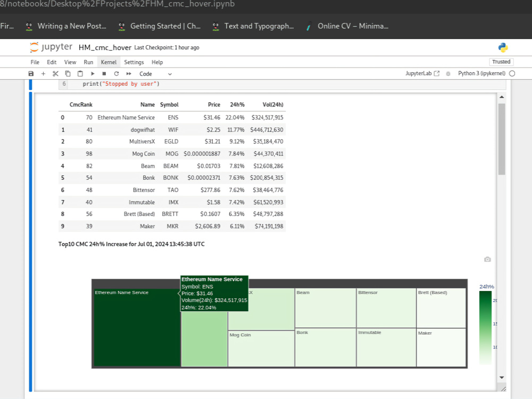Viewport: 532px width, 399px height.
Task: Click the 24h% green color scale bar
Action: point(485,327)
